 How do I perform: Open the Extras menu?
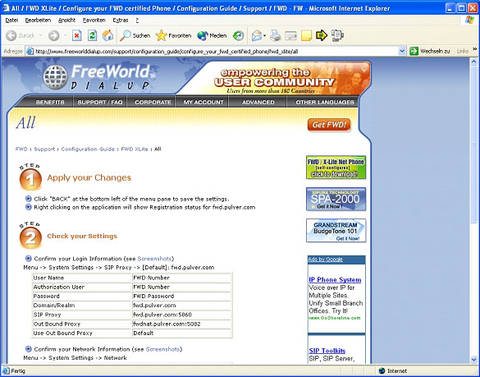[x=120, y=20]
